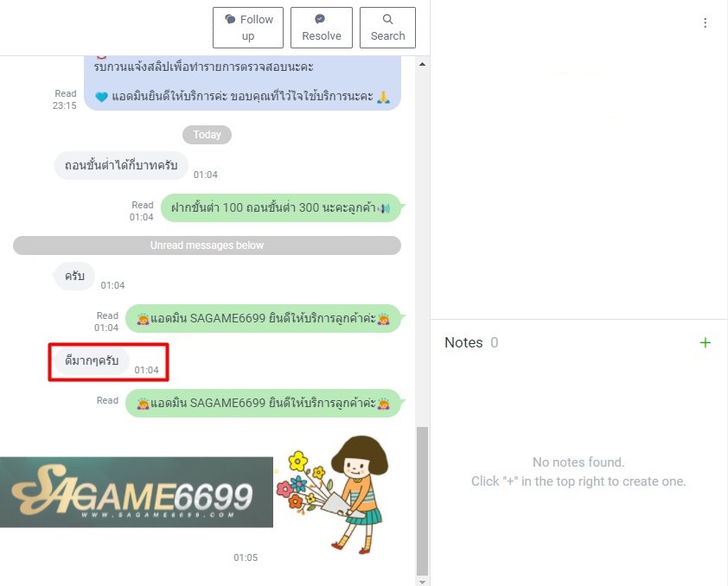Open the three-dot more options menu
The image size is (728, 586).
[706, 23]
